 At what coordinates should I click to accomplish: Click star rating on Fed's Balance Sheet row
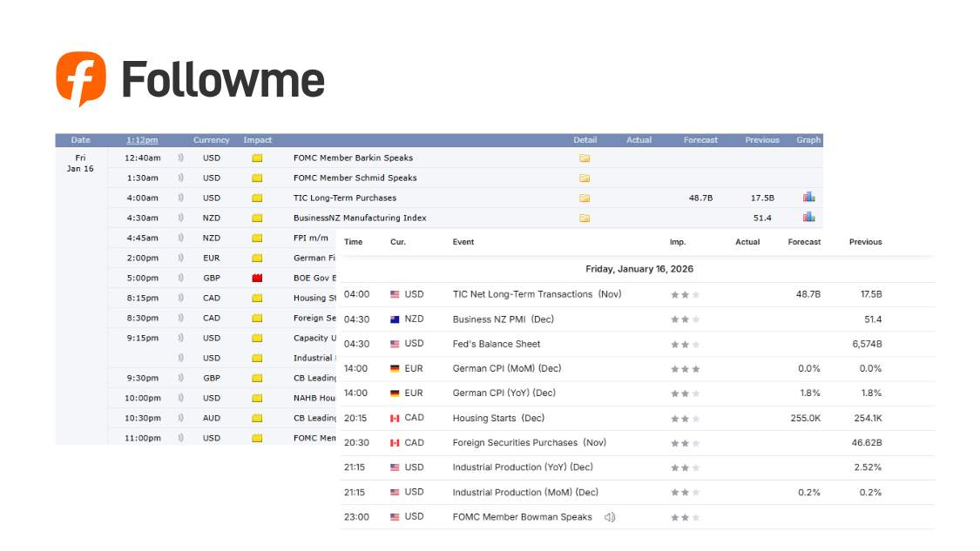coord(685,344)
